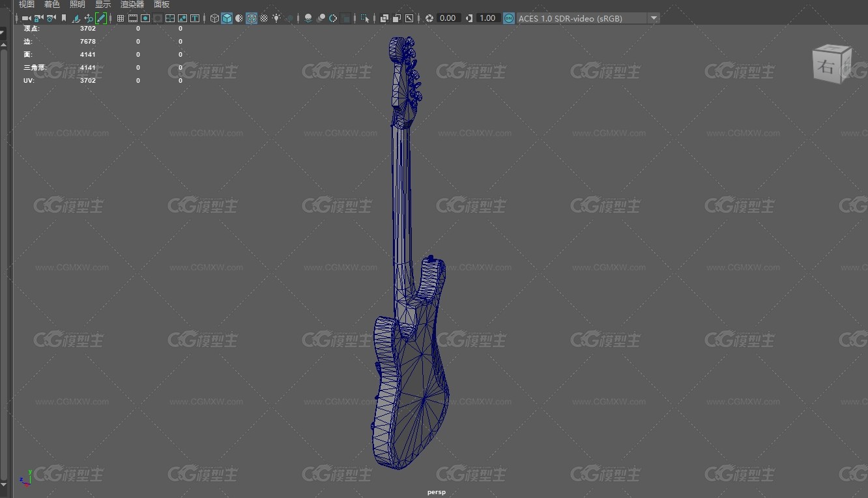Click the camera Bookmarks icon

[64, 18]
